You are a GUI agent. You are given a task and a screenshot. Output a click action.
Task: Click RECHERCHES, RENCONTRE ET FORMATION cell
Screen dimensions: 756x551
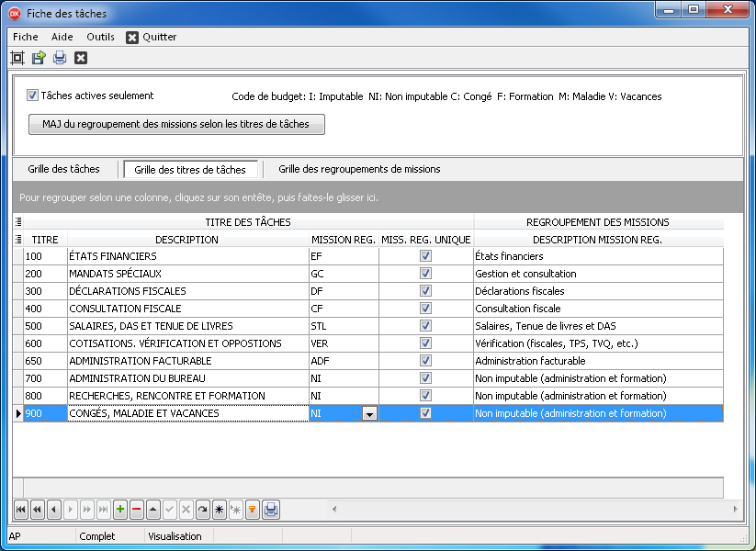tap(188, 396)
